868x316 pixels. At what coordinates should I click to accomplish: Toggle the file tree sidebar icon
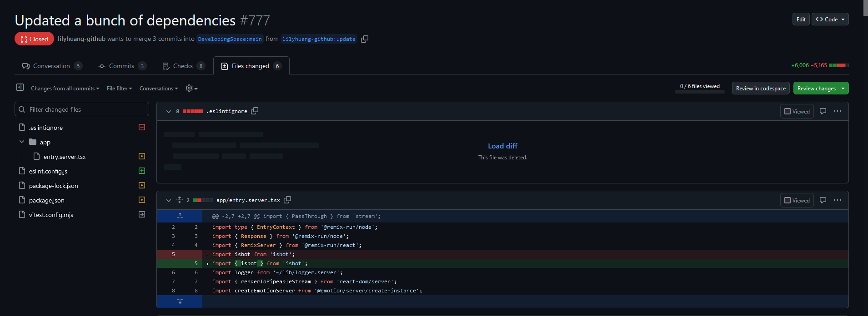pos(20,87)
